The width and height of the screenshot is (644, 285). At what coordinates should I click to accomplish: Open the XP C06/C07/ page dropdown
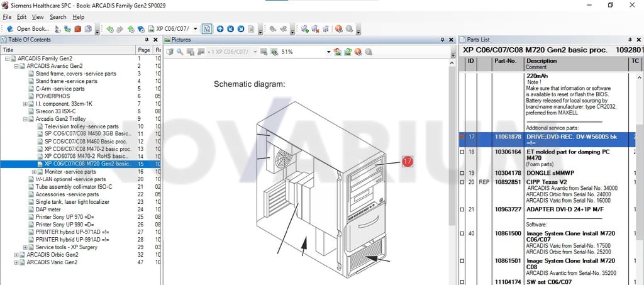195,29
